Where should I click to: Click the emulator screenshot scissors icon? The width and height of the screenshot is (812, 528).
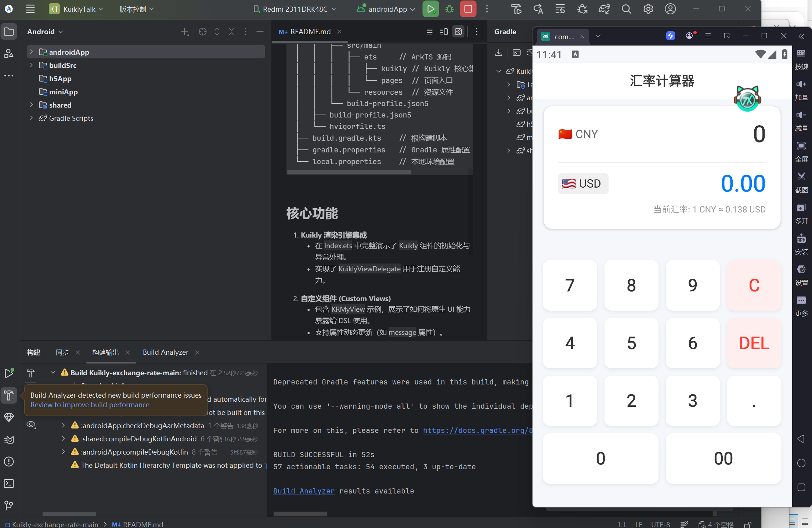click(x=801, y=177)
